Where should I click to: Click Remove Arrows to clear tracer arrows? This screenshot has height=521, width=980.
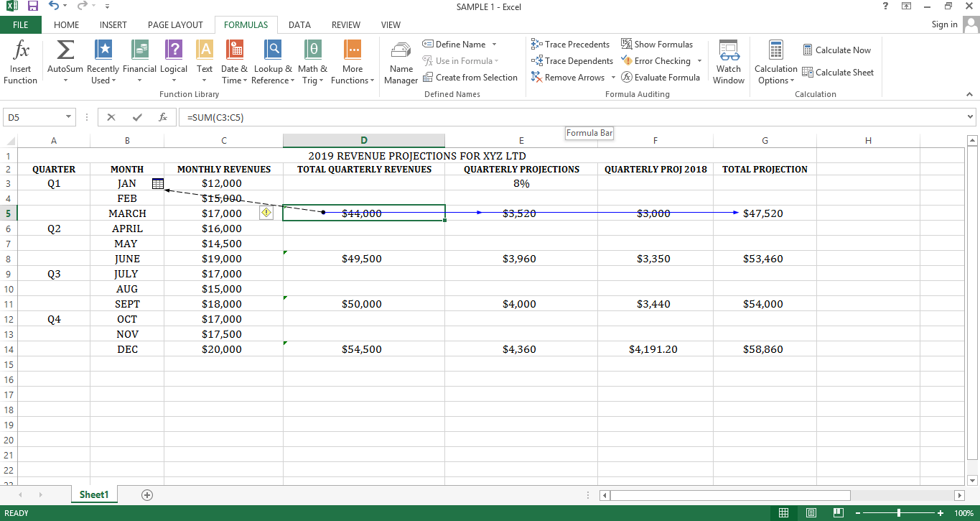coord(568,77)
